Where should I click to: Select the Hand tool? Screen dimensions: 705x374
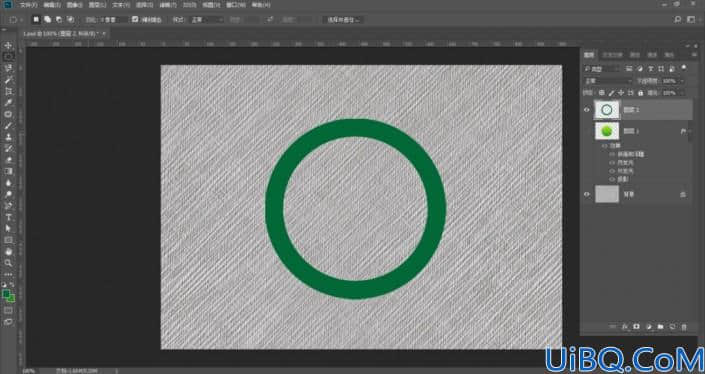pos(8,251)
